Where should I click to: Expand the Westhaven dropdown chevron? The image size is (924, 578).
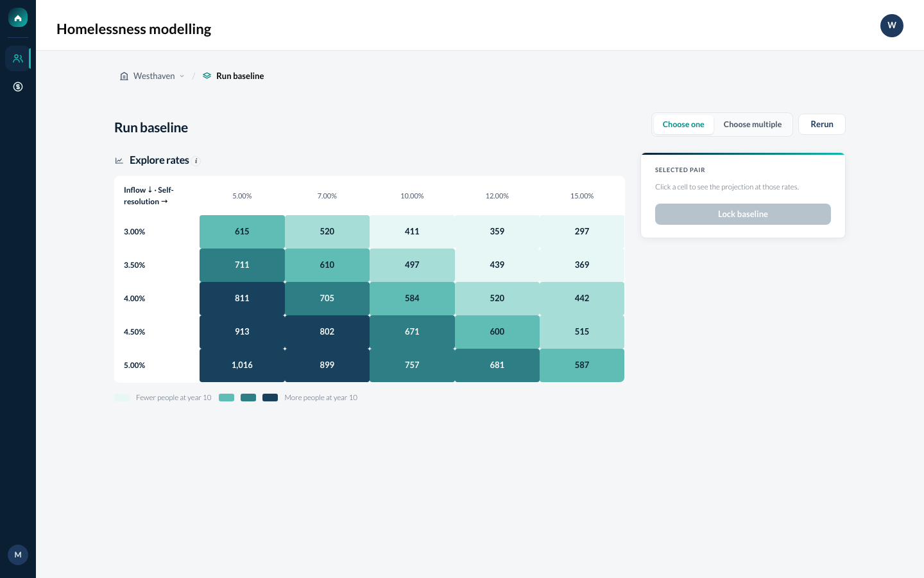click(182, 76)
